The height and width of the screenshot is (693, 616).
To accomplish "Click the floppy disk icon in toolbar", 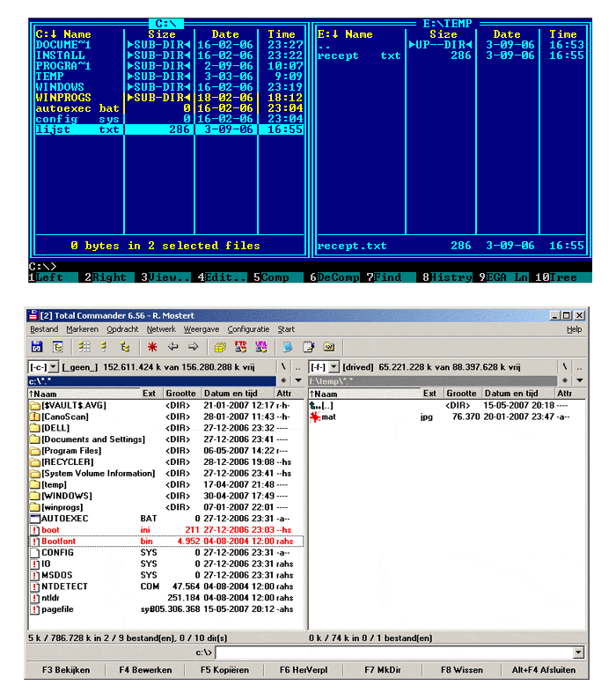I will (37, 347).
